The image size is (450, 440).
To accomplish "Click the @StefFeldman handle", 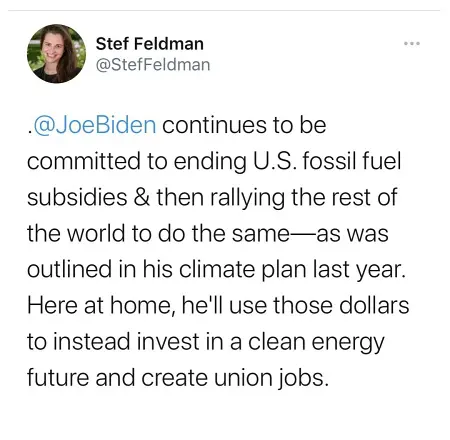I will tap(153, 65).
